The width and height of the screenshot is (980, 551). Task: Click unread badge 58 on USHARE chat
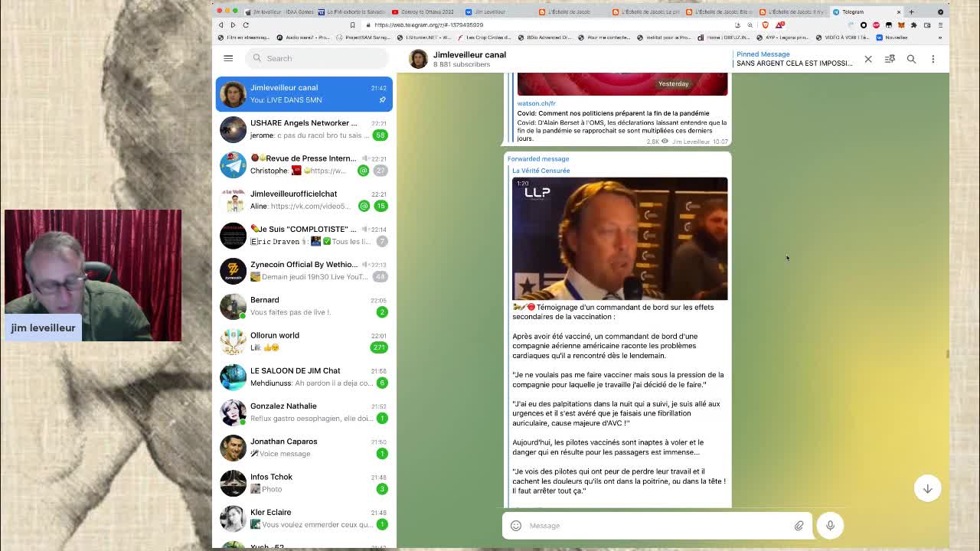(x=380, y=135)
